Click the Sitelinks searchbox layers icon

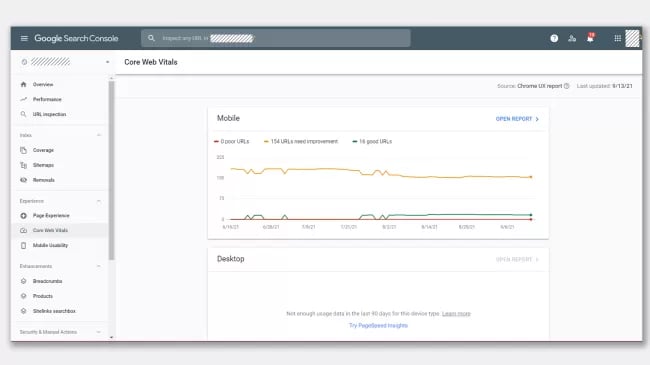[x=24, y=311]
